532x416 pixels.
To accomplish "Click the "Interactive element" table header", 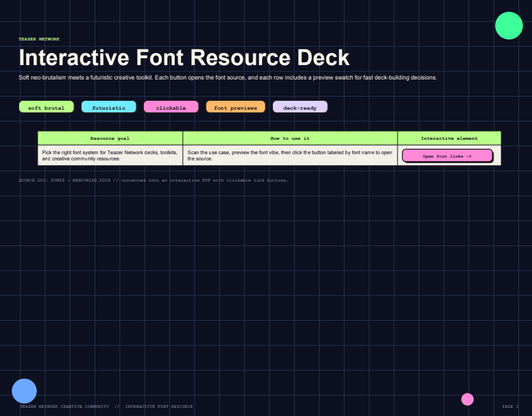I will (449, 138).
